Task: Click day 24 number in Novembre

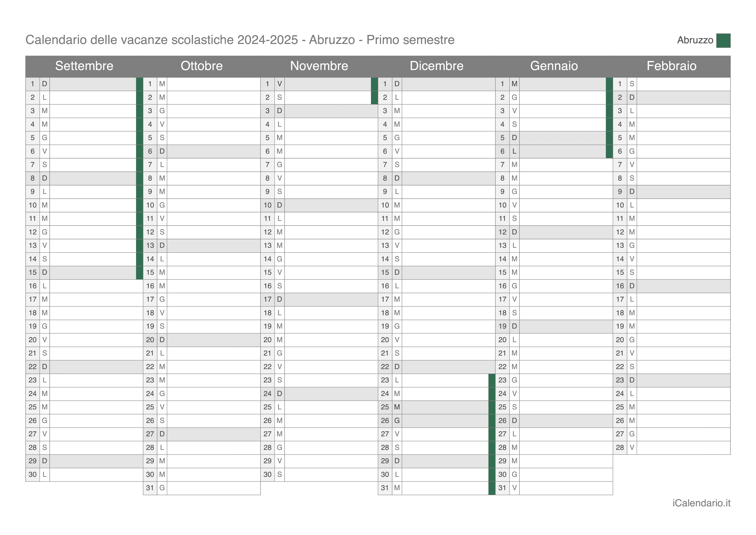Action: 267,394
